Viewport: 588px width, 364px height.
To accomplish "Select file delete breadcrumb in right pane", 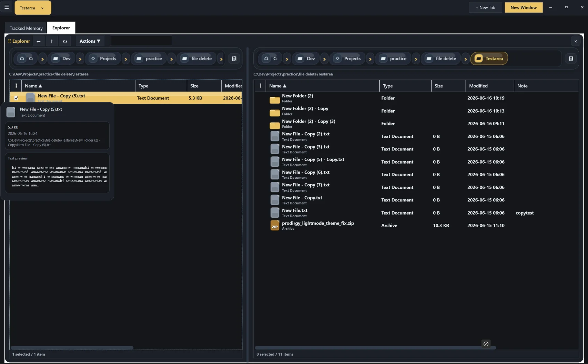I will [441, 59].
